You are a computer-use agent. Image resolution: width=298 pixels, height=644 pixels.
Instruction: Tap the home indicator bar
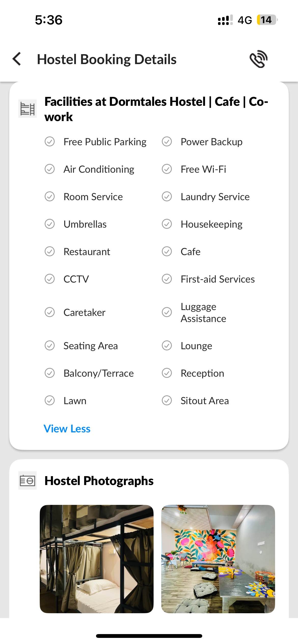click(149, 636)
